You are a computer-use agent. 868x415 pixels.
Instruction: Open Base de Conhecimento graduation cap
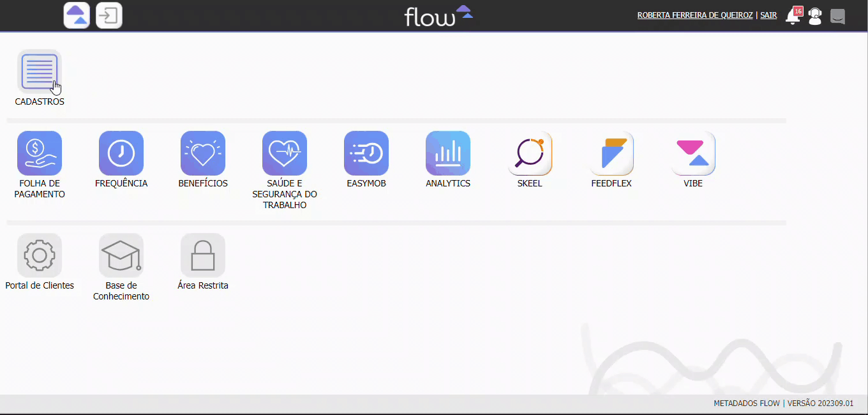(121, 255)
